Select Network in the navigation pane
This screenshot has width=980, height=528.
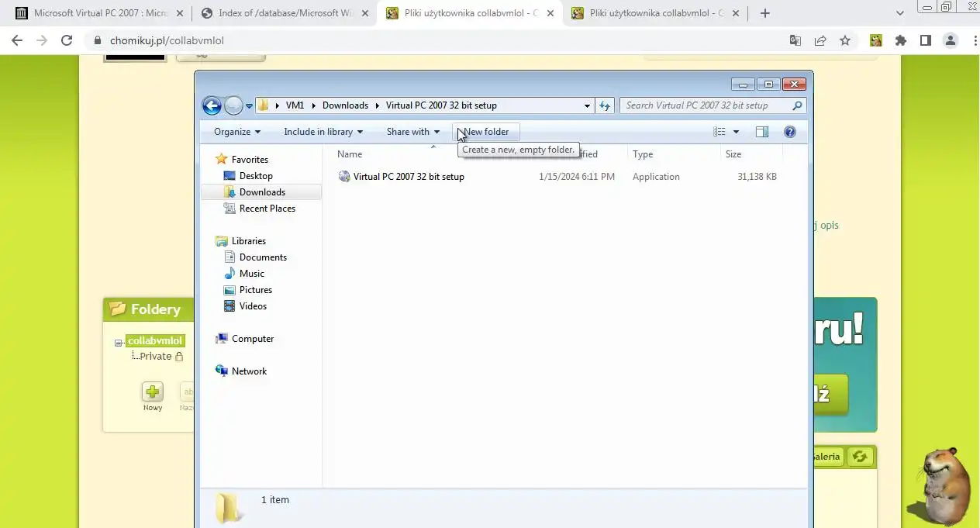(249, 371)
